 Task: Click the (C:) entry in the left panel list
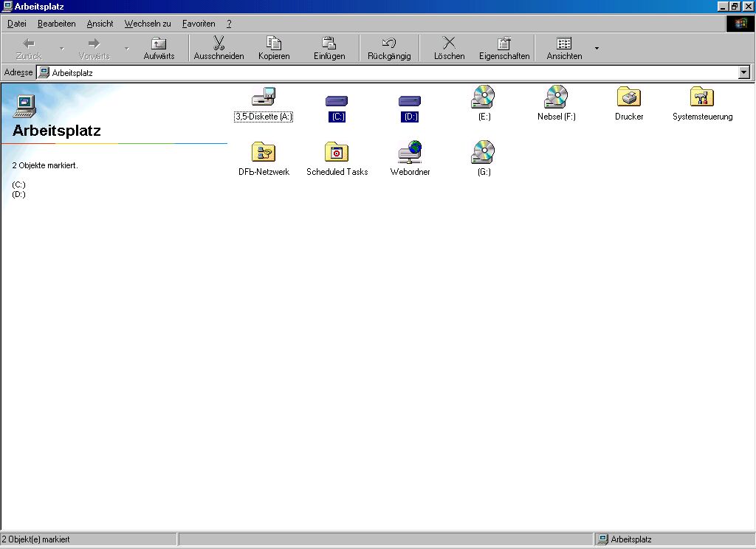coord(18,184)
